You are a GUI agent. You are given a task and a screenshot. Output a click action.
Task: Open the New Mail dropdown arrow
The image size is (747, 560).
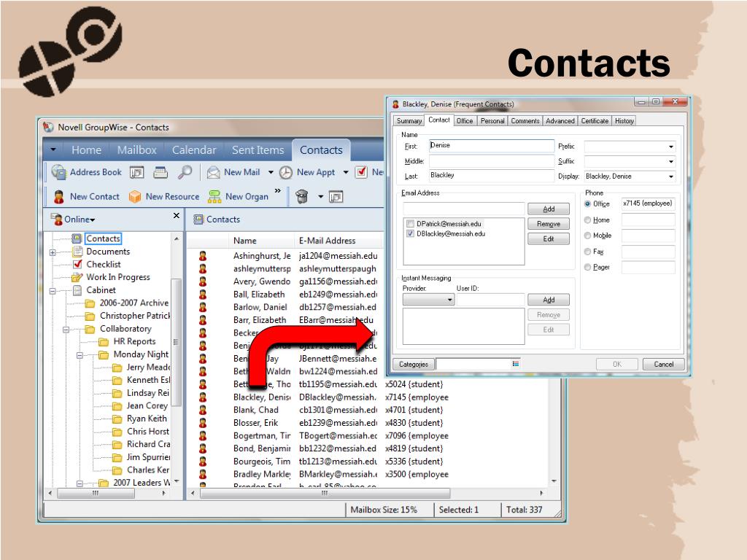click(x=270, y=172)
